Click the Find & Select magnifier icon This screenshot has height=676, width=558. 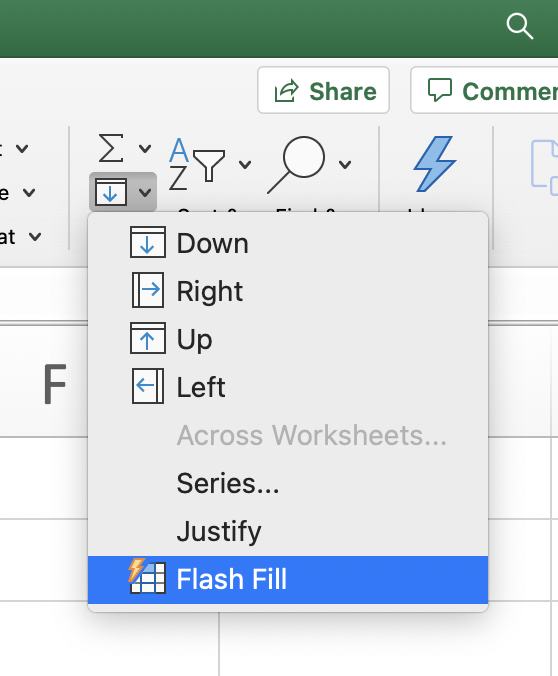click(296, 165)
